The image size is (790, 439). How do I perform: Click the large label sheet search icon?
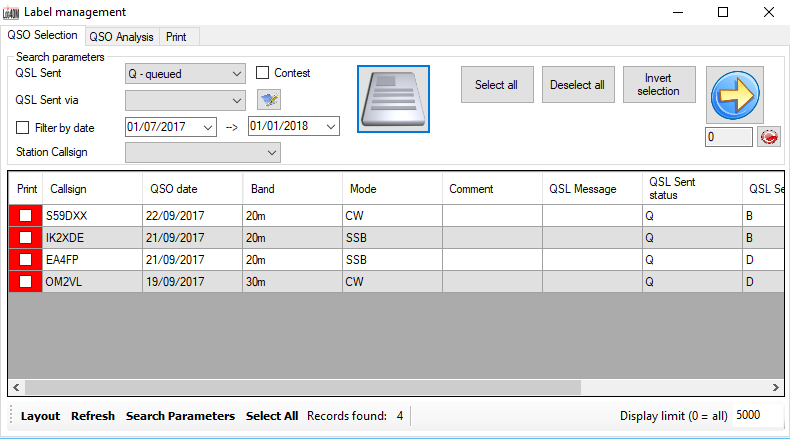tap(393, 99)
